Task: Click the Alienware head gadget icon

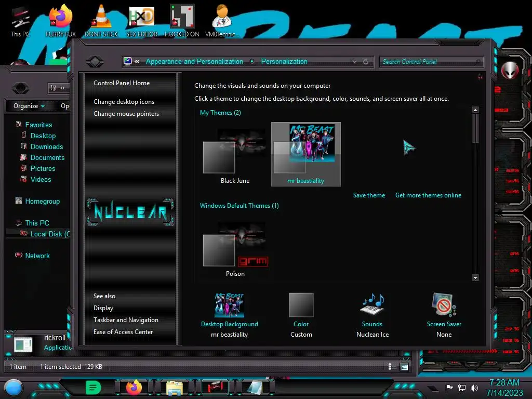Action: coord(510,70)
